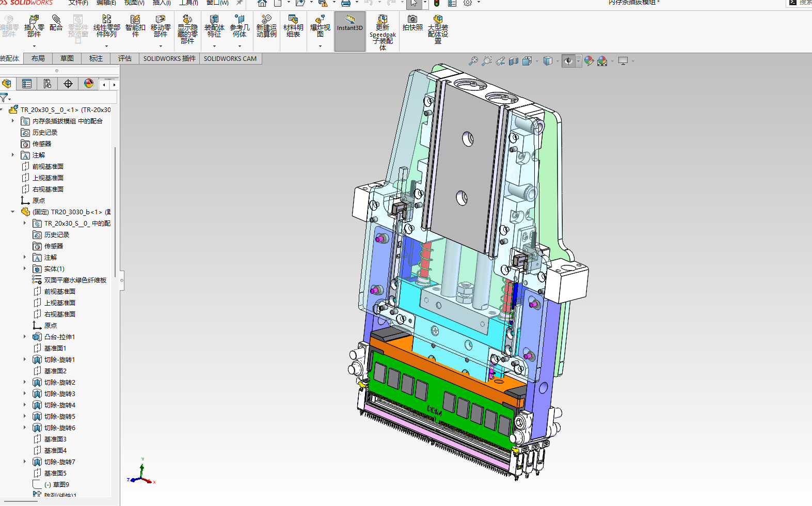Expand the 内存条插拔模组 中的配合 folder
The width and height of the screenshot is (812, 506).
coord(13,121)
